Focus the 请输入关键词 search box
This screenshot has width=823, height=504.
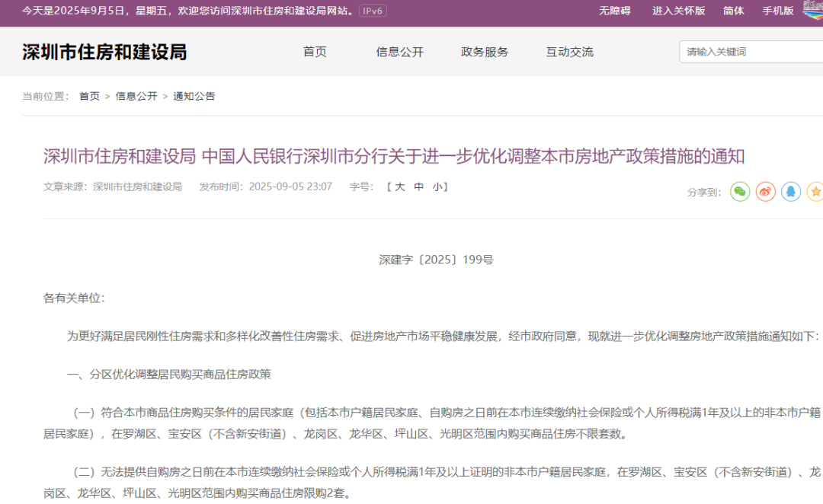point(751,52)
